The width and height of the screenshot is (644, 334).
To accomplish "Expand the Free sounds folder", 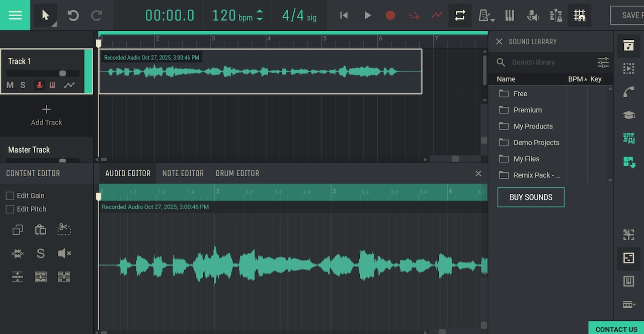I will 520,94.
